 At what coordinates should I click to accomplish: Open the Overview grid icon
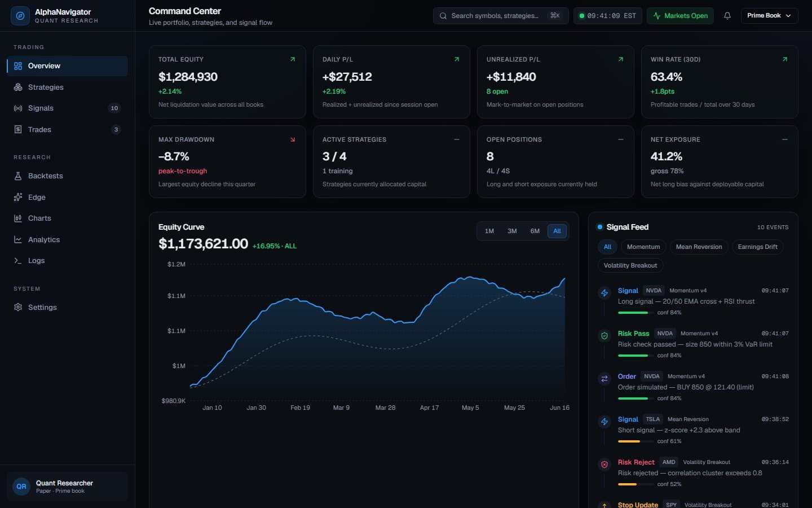[x=18, y=66]
